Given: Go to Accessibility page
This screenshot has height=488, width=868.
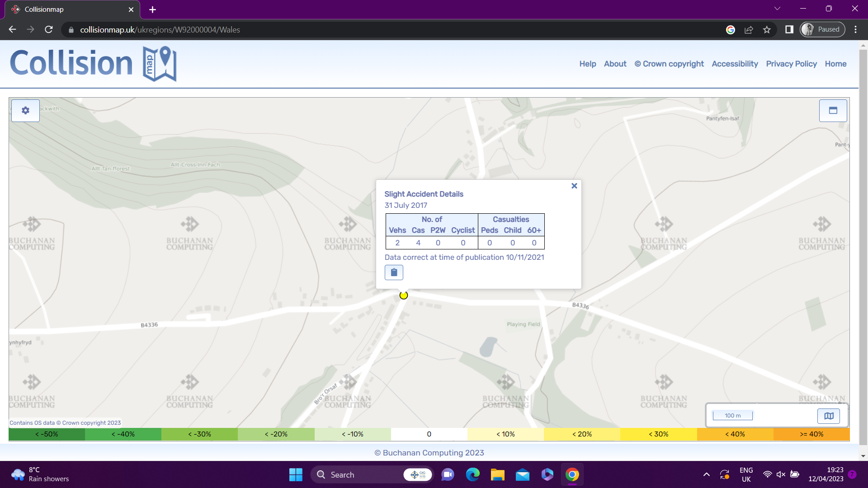Looking at the screenshot, I should pos(735,64).
